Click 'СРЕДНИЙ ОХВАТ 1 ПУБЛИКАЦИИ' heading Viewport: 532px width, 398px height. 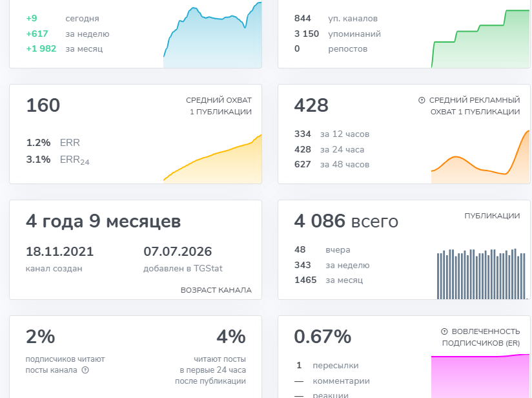pyautogui.click(x=219, y=106)
